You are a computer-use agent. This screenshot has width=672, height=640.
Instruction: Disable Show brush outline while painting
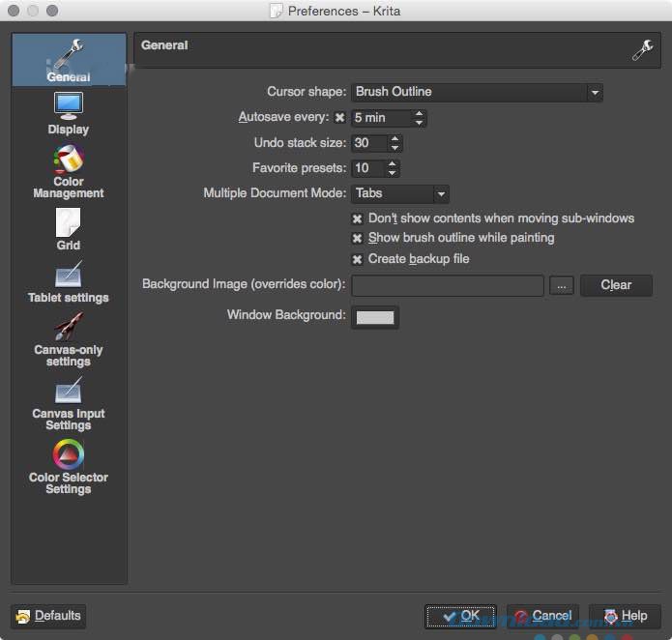tap(358, 238)
